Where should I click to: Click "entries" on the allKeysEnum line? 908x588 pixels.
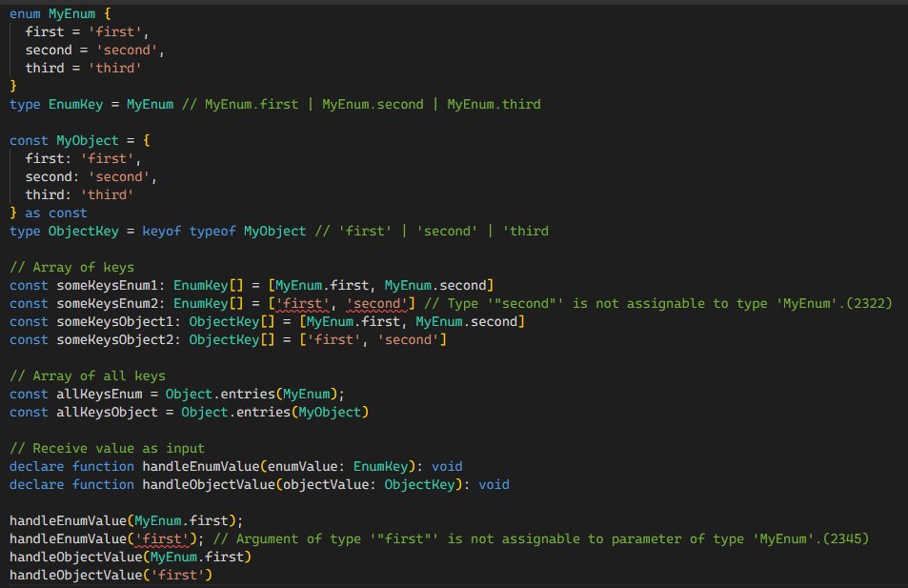(x=248, y=394)
